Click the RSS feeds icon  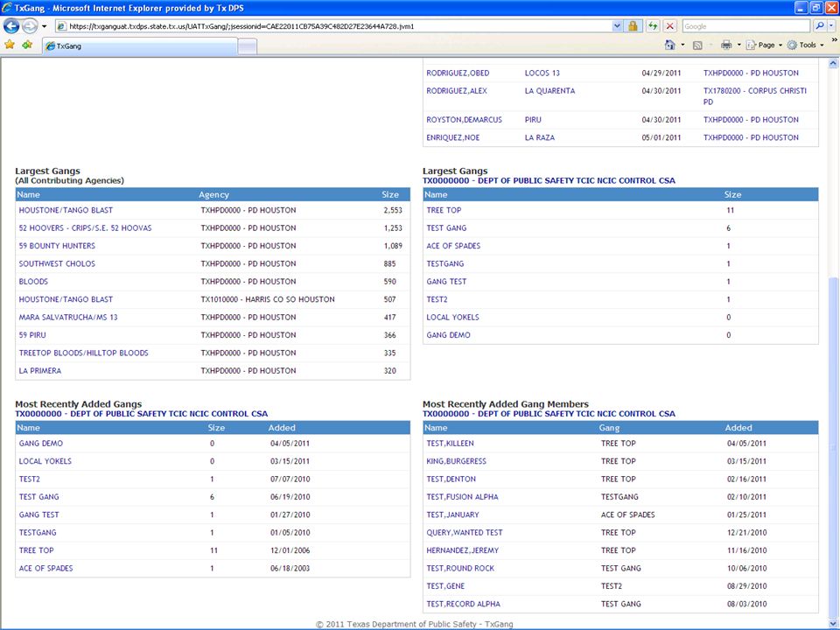pos(697,45)
